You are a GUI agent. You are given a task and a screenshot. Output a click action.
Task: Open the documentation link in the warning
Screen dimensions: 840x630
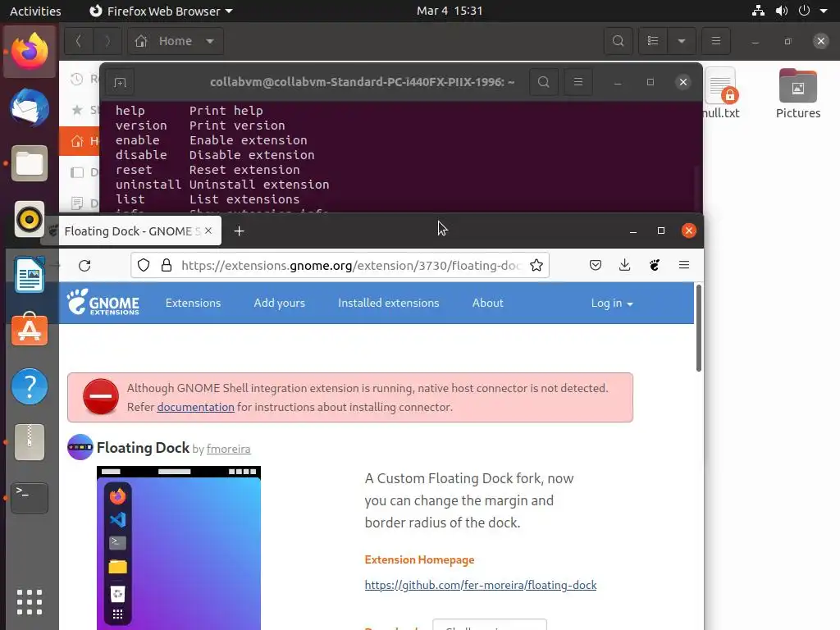(x=195, y=407)
